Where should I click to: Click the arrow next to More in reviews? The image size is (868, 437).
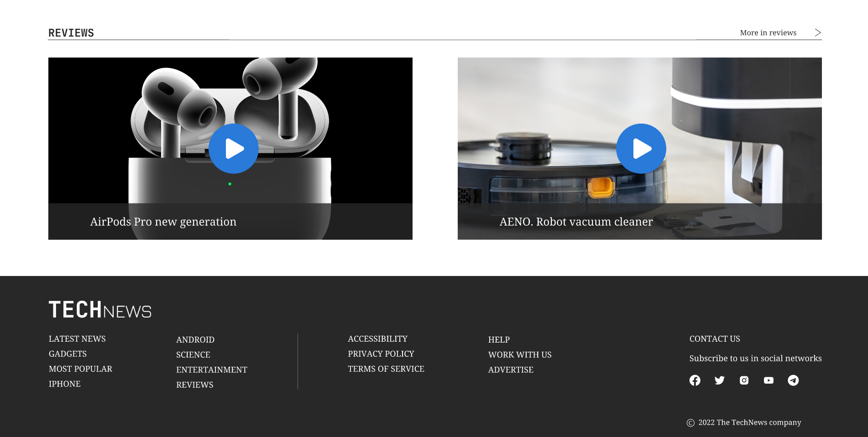(818, 33)
